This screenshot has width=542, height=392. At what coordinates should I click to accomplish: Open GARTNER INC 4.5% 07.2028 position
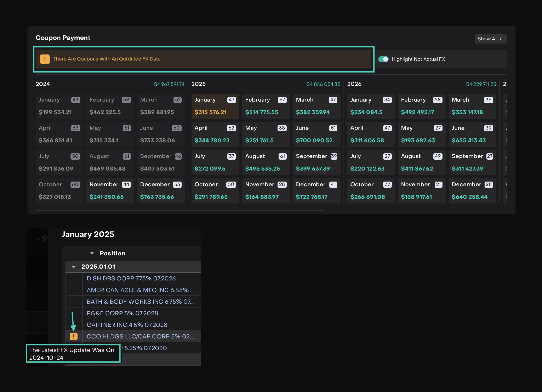pyautogui.click(x=127, y=325)
